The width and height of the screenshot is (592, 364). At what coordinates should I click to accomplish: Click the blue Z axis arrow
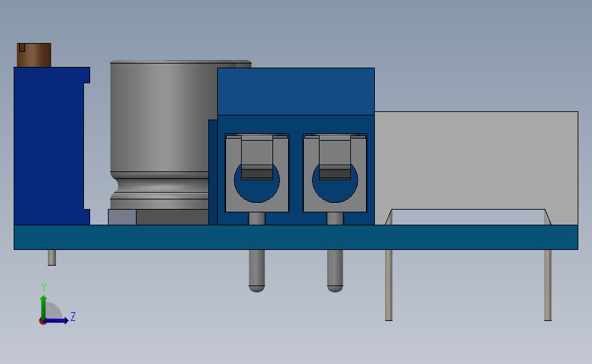[56, 321]
